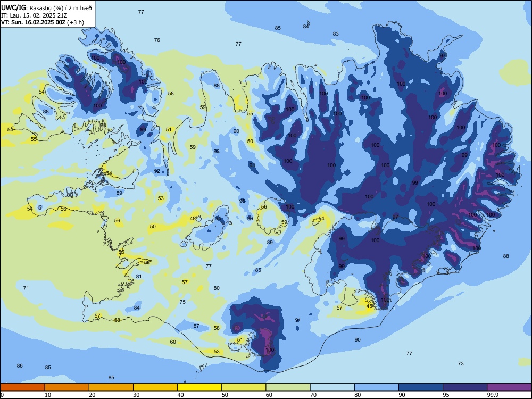The image size is (532, 399).
Task: Click the humidity value '87' on the map
Action: [196, 326]
